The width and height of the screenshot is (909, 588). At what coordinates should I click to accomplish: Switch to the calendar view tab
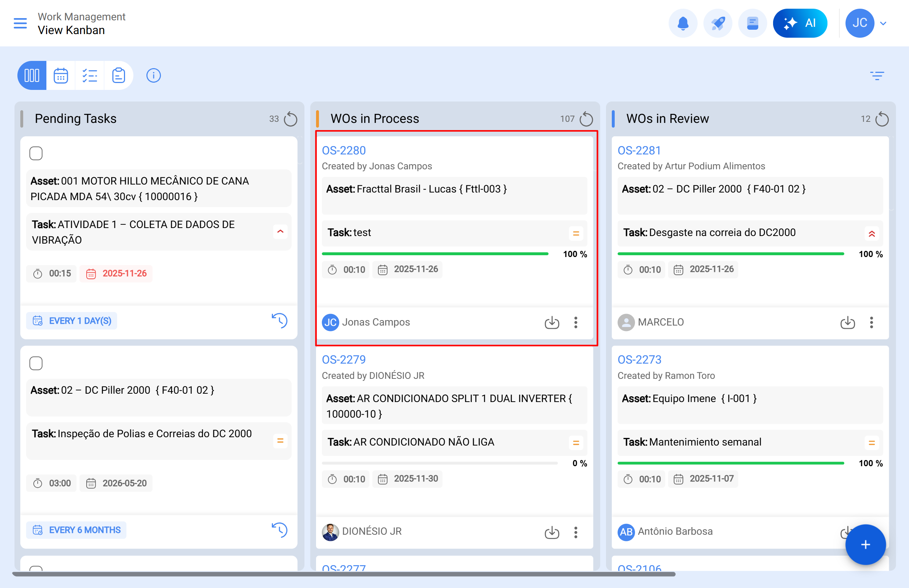(61, 76)
